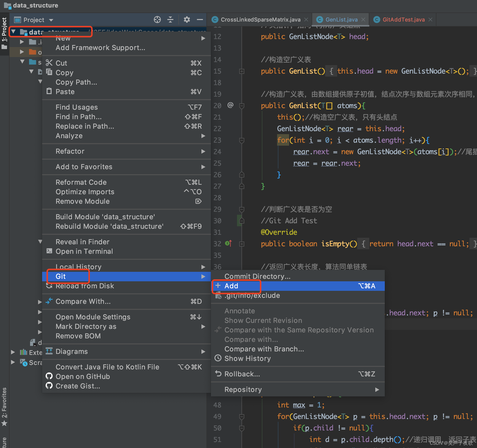Click the locate-in-project crosshair icon
The width and height of the screenshot is (477, 448).
click(x=157, y=20)
